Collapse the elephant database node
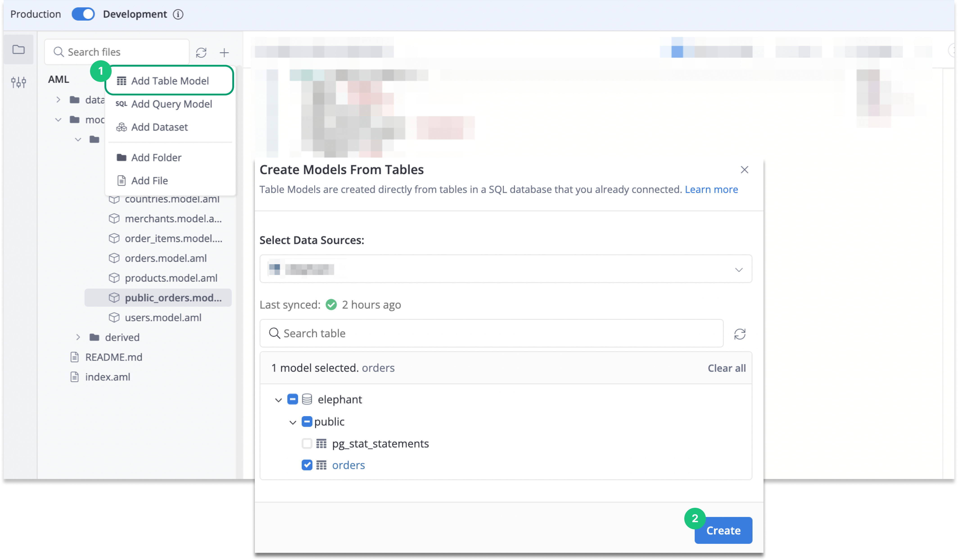The width and height of the screenshot is (958, 560). 279,400
